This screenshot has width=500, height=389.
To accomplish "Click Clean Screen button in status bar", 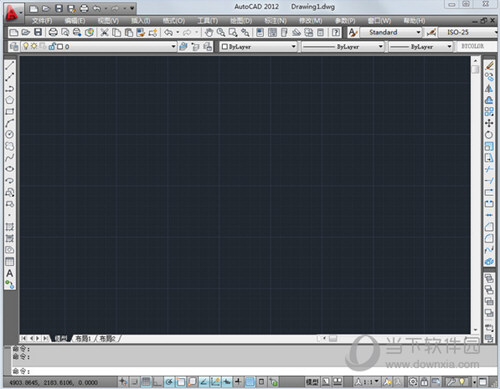I will (x=483, y=382).
